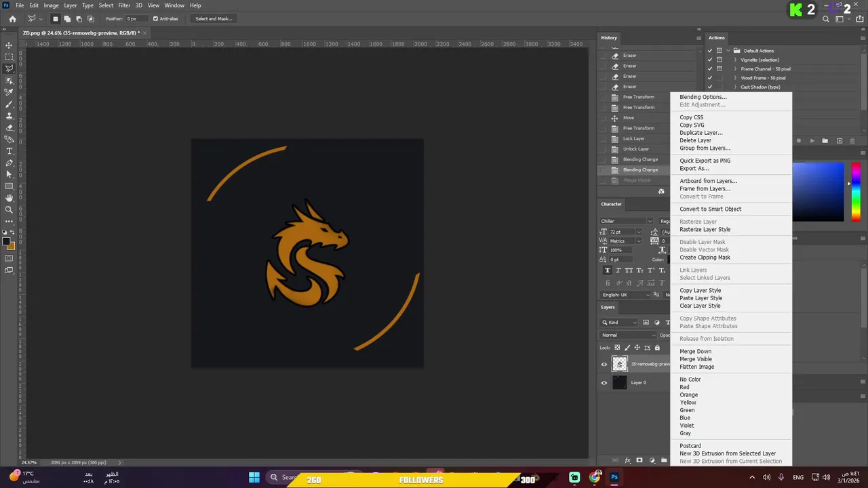Screen dimensions: 868x488
Task: Choose Convert to Smart Object
Action: pos(710,209)
